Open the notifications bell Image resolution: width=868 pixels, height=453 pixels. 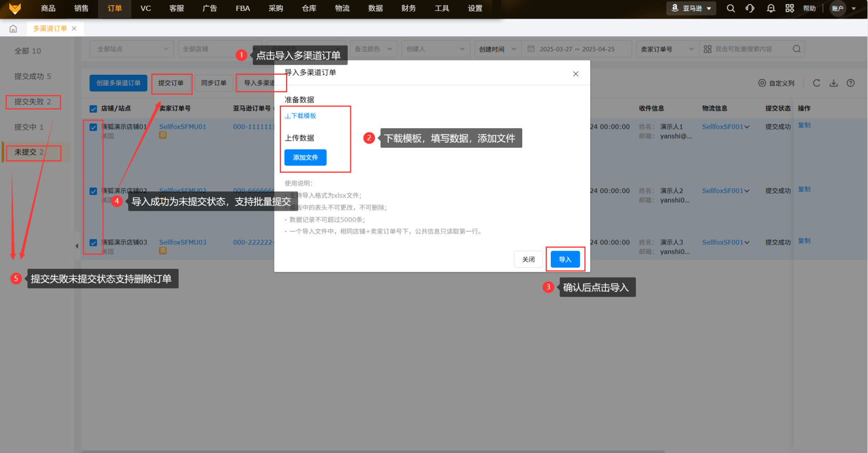point(771,8)
